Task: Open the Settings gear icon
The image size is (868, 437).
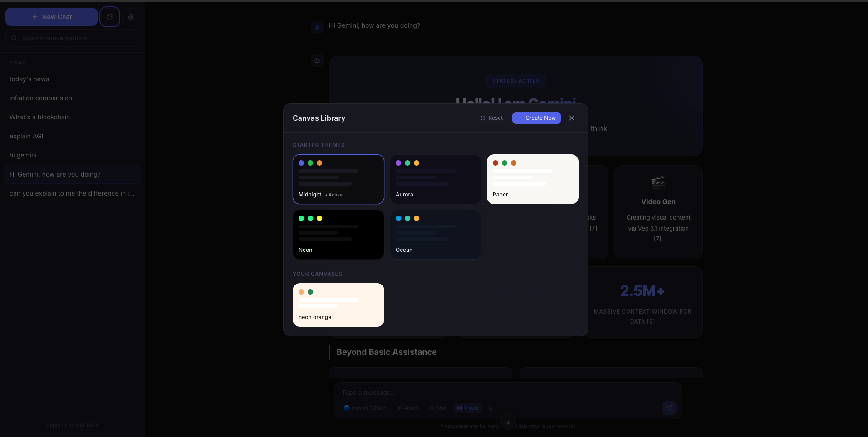Action: [131, 17]
